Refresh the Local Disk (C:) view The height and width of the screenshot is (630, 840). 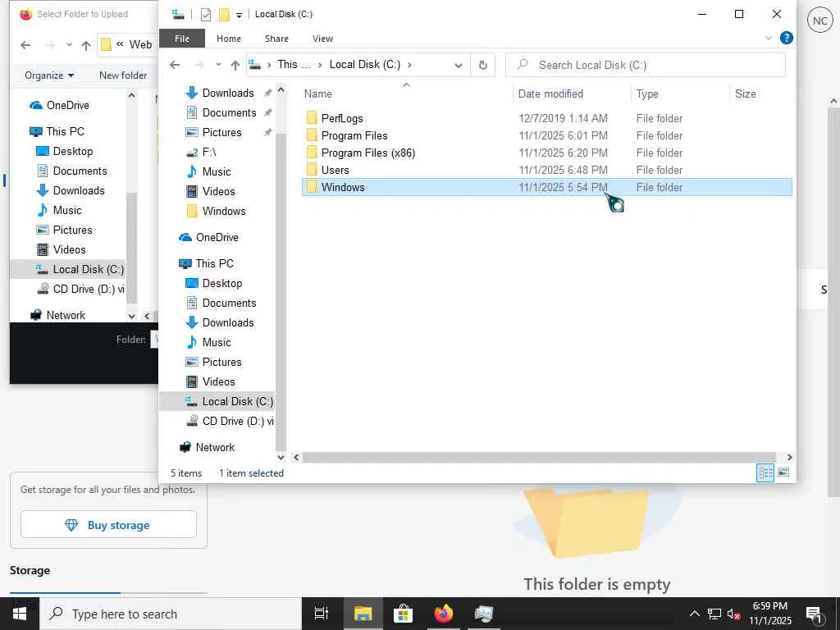(x=482, y=65)
